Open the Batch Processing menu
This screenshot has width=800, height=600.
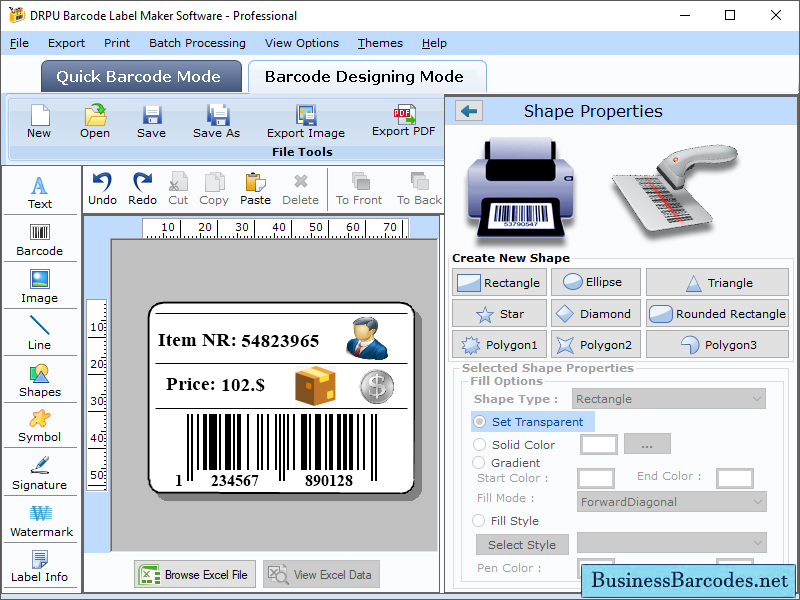pyautogui.click(x=197, y=43)
